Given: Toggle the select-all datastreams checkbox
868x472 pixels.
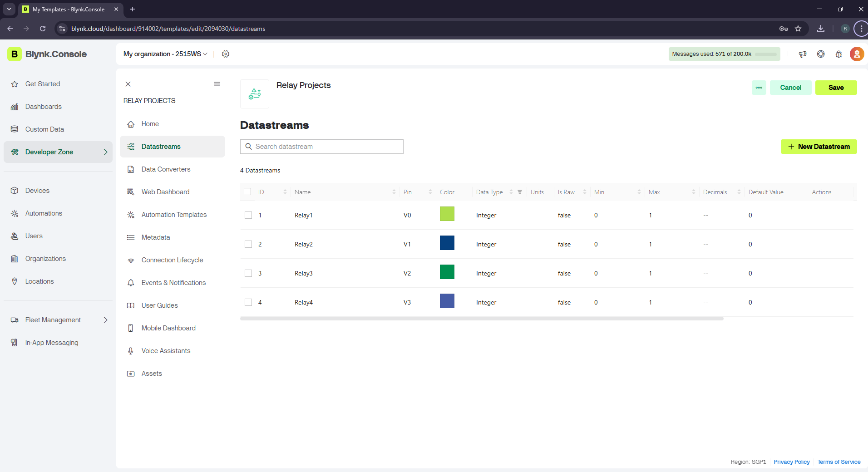Looking at the screenshot, I should point(247,192).
